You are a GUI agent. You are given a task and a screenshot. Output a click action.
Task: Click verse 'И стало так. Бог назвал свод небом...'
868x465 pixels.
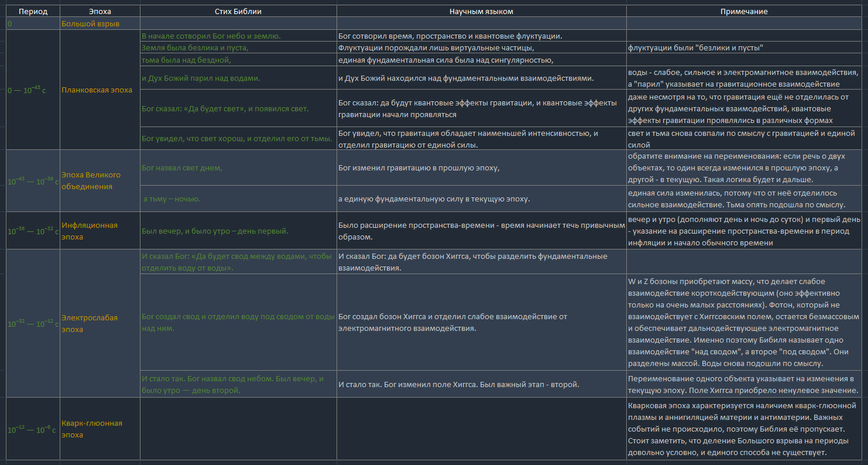pos(238,384)
